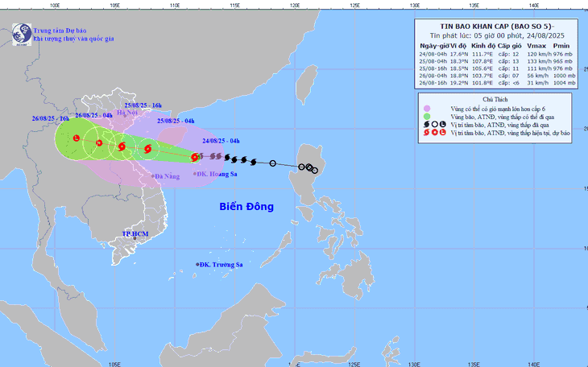Click the 'Ngày-giờ' column header

pos(434,46)
